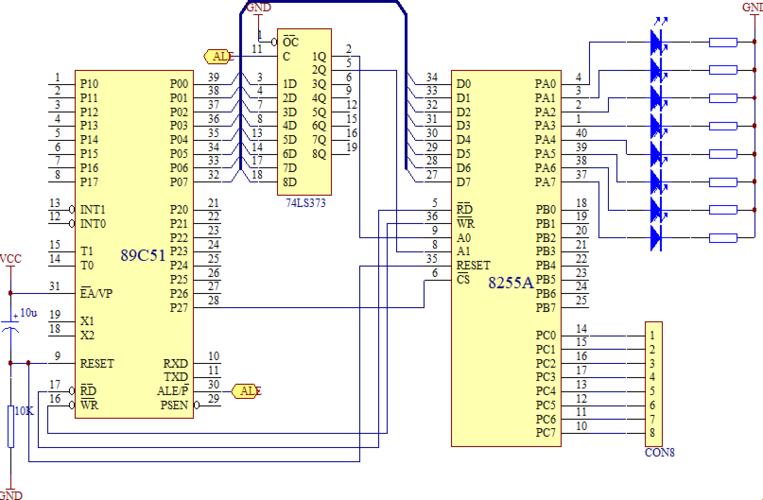Select the PC7 port pin label
The height and width of the screenshot is (500, 763).
(x=545, y=433)
